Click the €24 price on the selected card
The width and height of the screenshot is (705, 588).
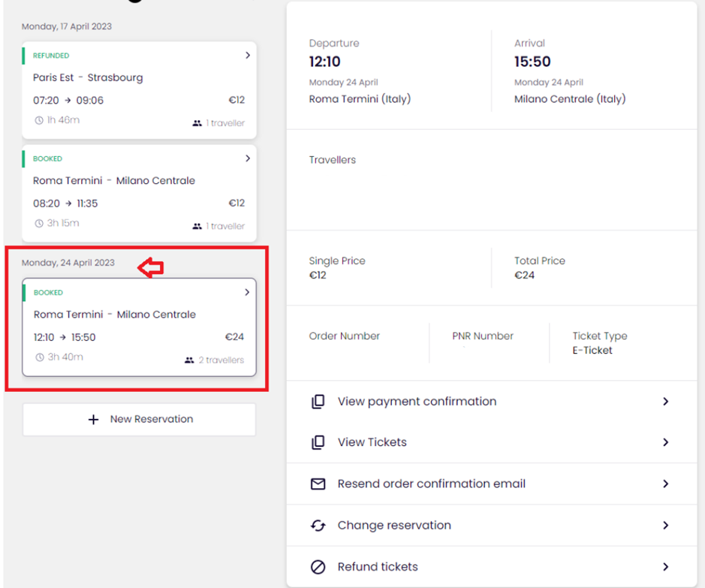(x=234, y=336)
